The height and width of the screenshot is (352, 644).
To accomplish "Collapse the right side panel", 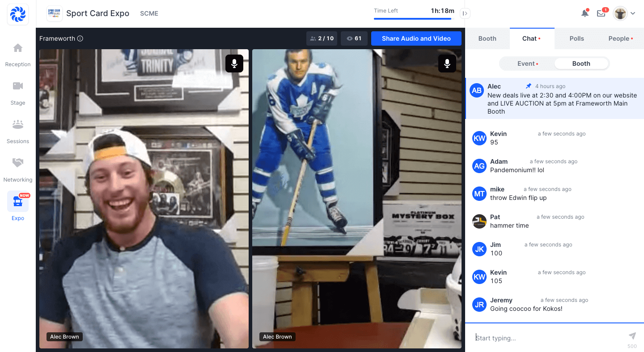I will pyautogui.click(x=465, y=13).
